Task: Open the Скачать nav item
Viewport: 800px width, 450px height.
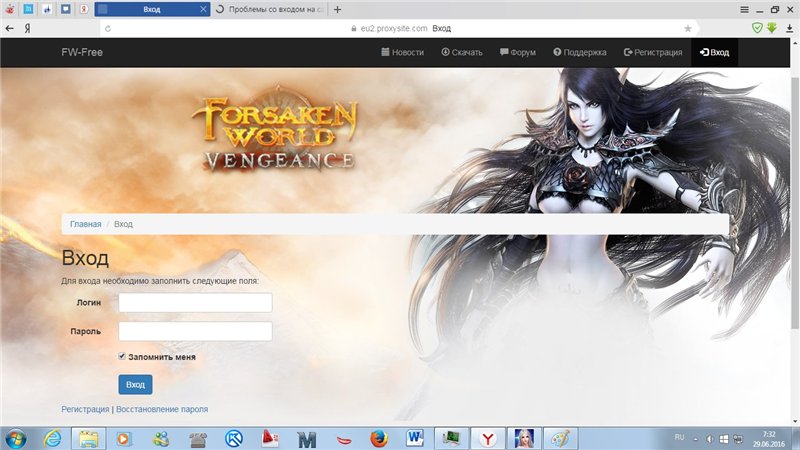Action: 462,52
